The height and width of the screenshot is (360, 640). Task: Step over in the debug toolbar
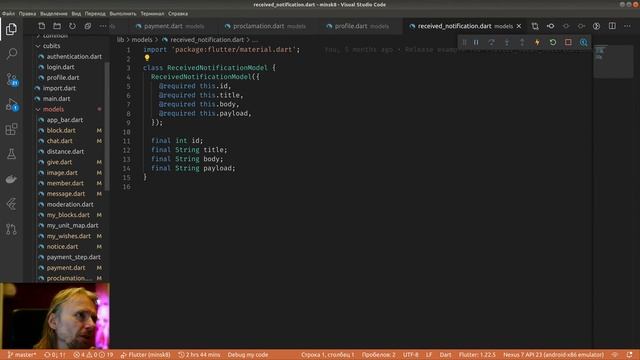coord(491,42)
